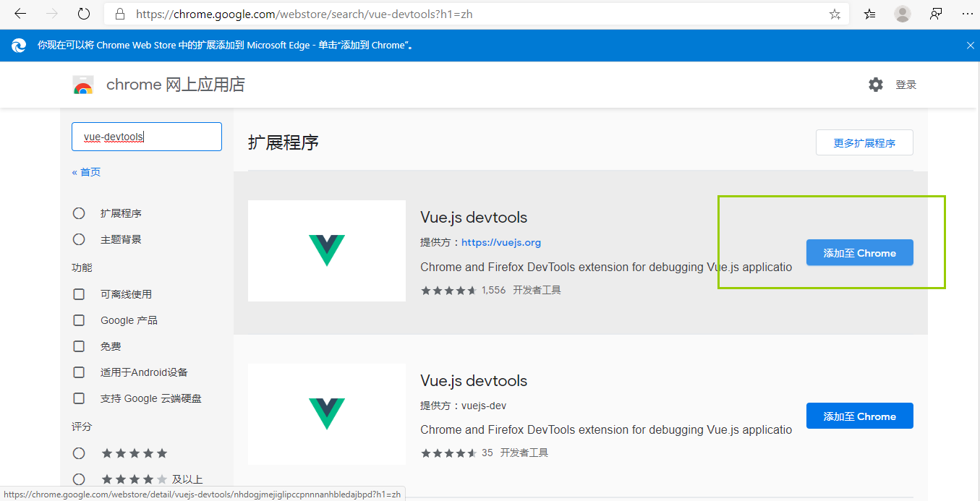
Task: Open Vue logo thumbnail of vuejs-dev extension
Action: tap(327, 414)
